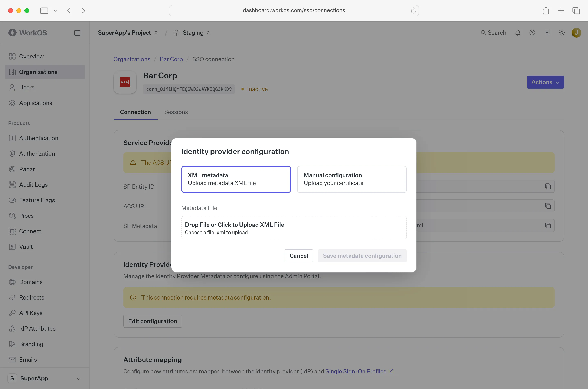
Task: Open Radar in the sidebar
Action: coord(45,169)
